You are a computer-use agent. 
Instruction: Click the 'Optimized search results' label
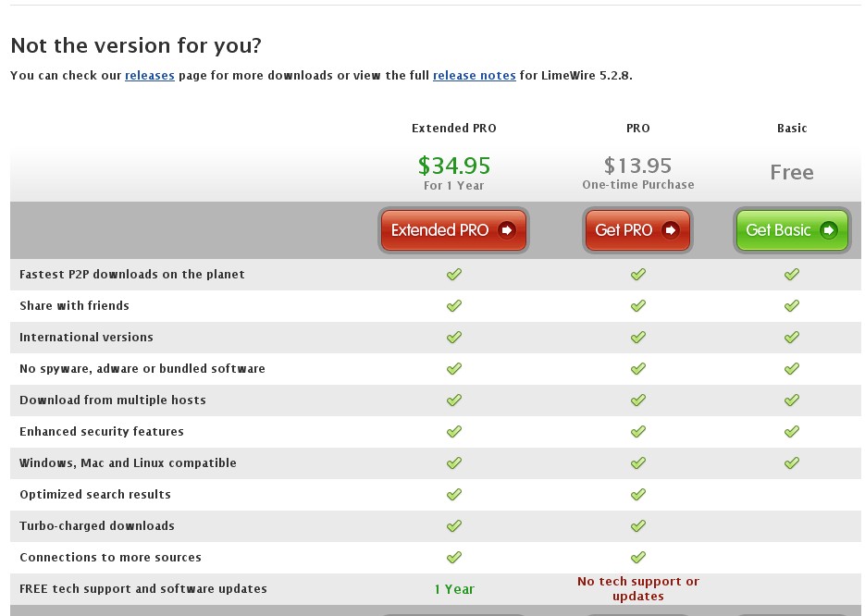pos(95,494)
